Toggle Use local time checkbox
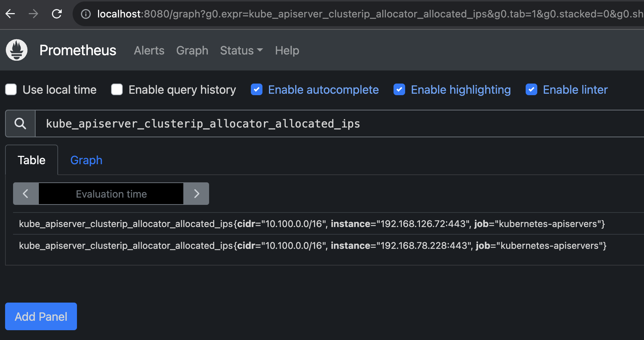 click(x=11, y=89)
